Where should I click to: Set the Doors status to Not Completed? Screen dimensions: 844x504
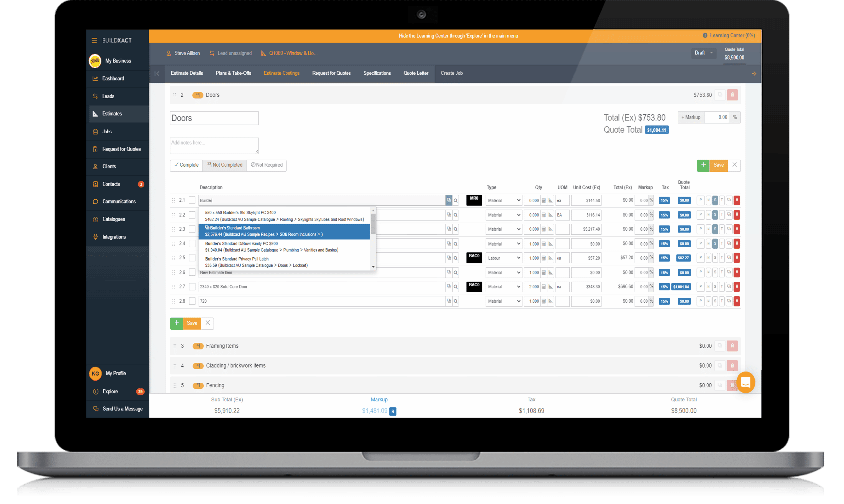[225, 165]
